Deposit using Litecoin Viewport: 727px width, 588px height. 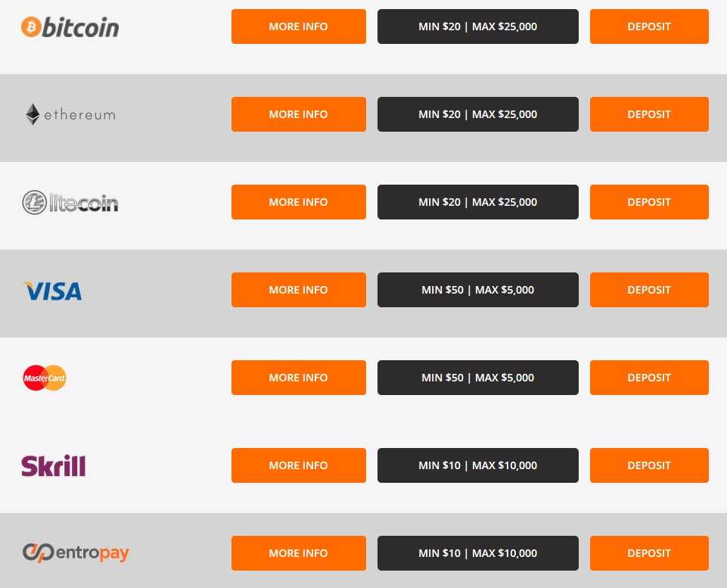point(649,202)
